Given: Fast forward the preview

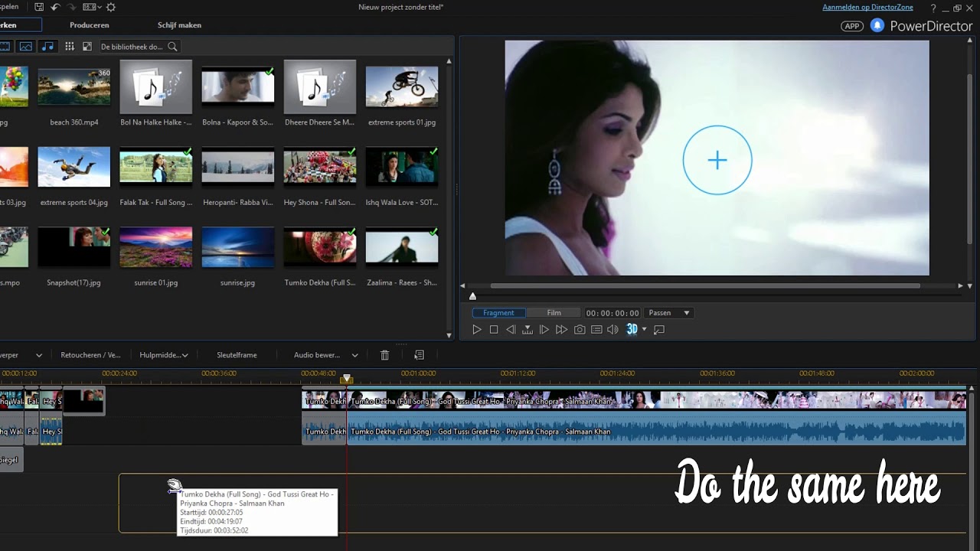Looking at the screenshot, I should pyautogui.click(x=561, y=330).
